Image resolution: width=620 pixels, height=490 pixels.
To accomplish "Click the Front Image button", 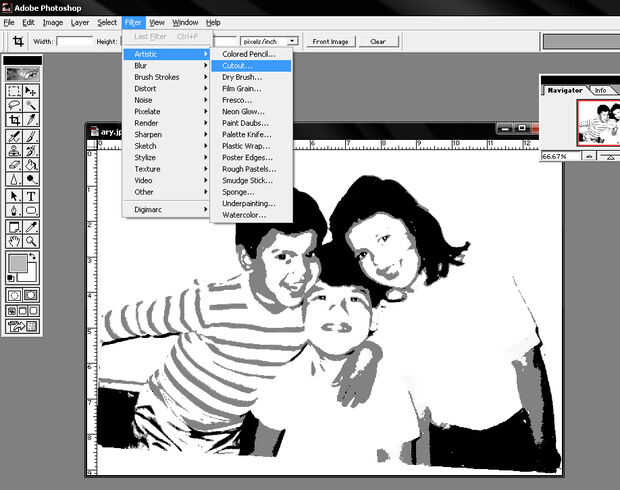I will tap(330, 42).
